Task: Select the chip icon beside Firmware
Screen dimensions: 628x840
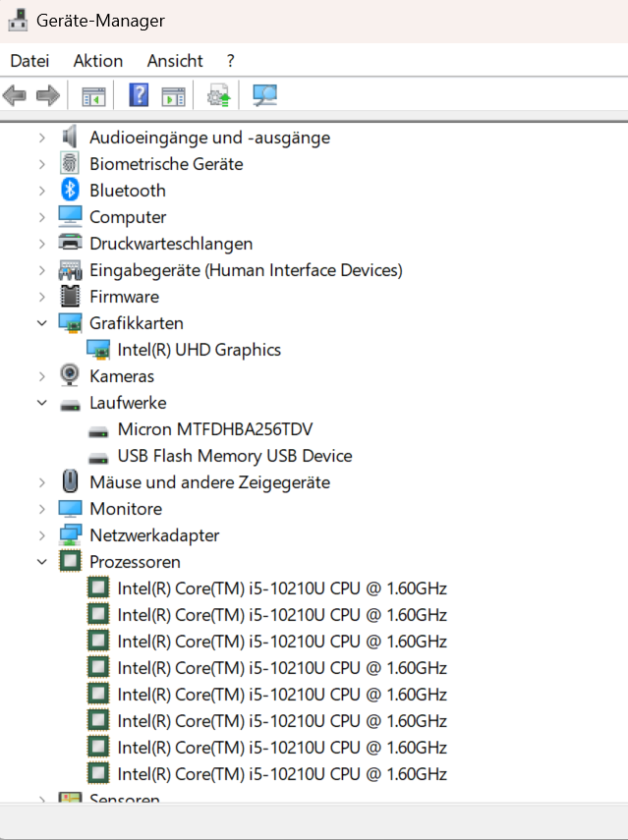Action: tap(70, 297)
